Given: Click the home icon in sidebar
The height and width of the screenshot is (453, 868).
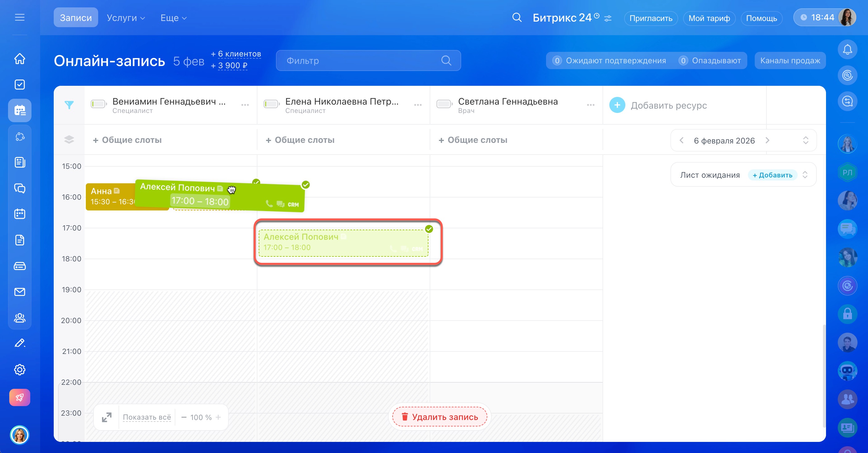Looking at the screenshot, I should pos(19,59).
